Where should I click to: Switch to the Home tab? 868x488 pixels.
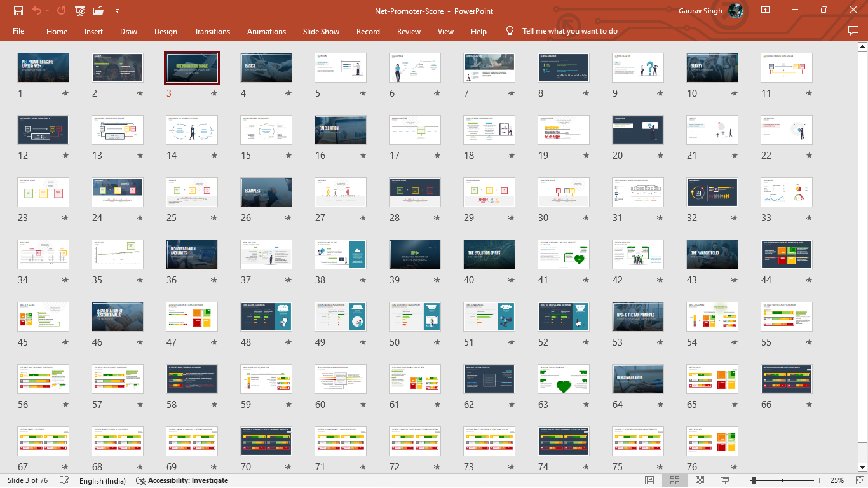[57, 31]
